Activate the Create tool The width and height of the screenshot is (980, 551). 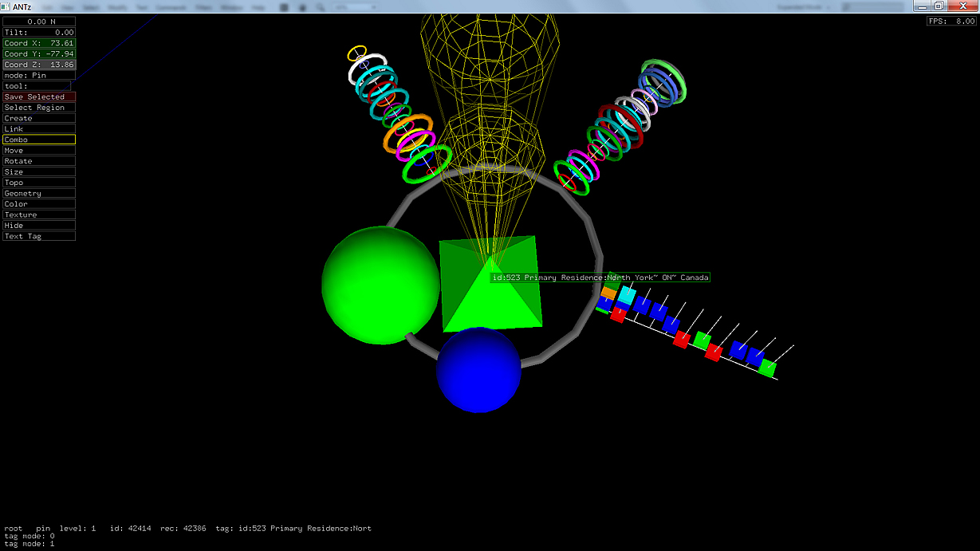(x=39, y=118)
